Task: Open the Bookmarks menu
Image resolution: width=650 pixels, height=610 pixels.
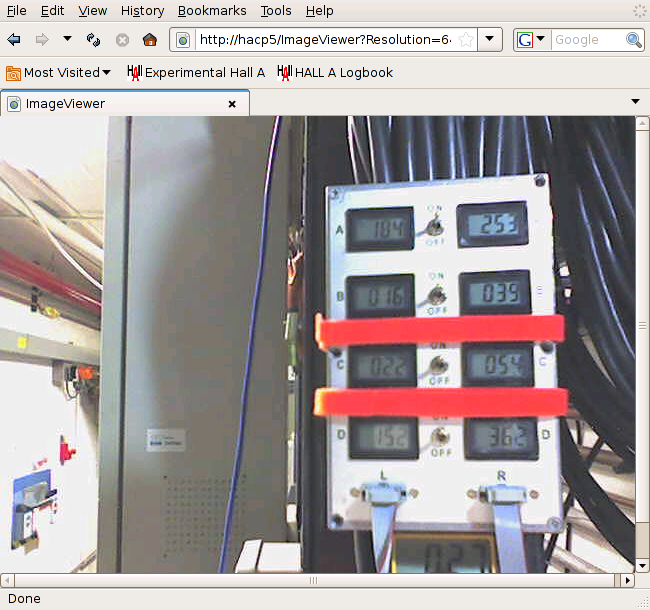Action: tap(212, 11)
